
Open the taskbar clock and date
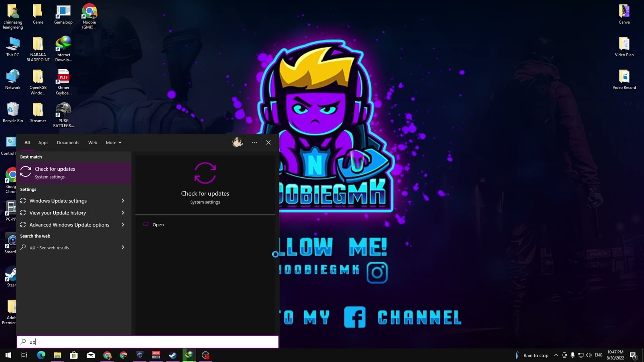[x=615, y=355]
